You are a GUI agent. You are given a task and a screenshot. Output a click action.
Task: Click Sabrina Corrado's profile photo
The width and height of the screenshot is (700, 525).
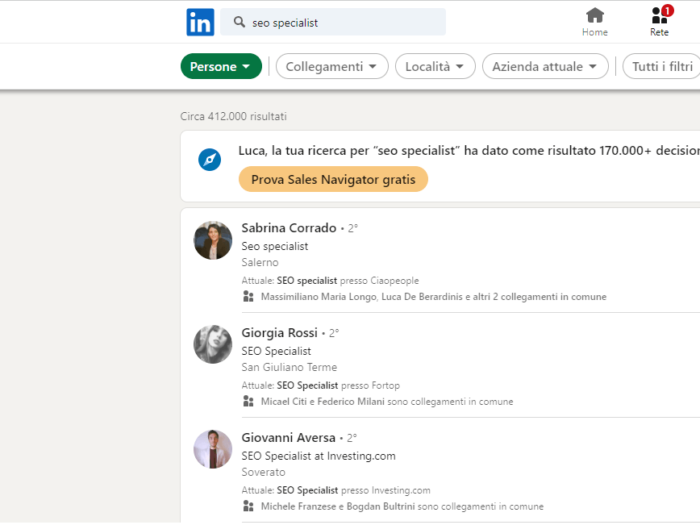pos(213,240)
